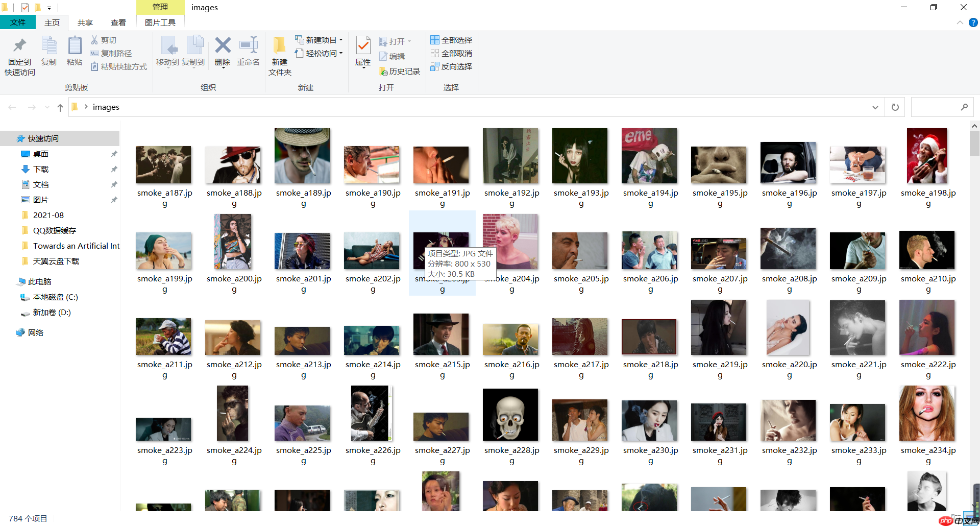The image size is (980, 526).
Task: Open Local Disk (C:) in sidebar
Action: tap(55, 297)
